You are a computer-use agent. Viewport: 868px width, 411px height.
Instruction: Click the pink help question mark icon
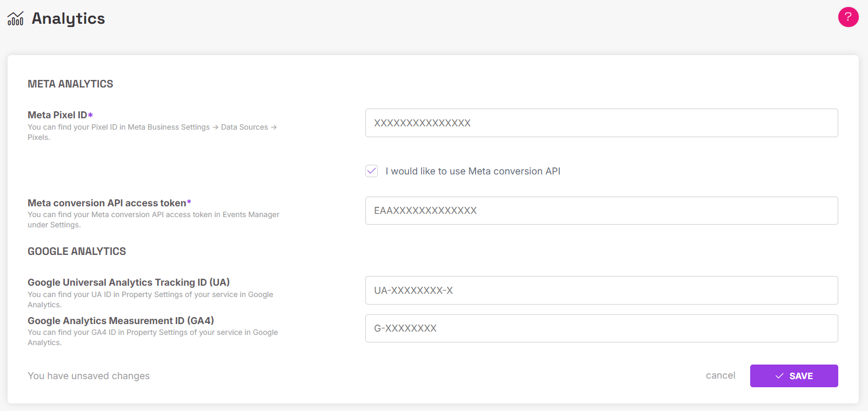pos(848,17)
